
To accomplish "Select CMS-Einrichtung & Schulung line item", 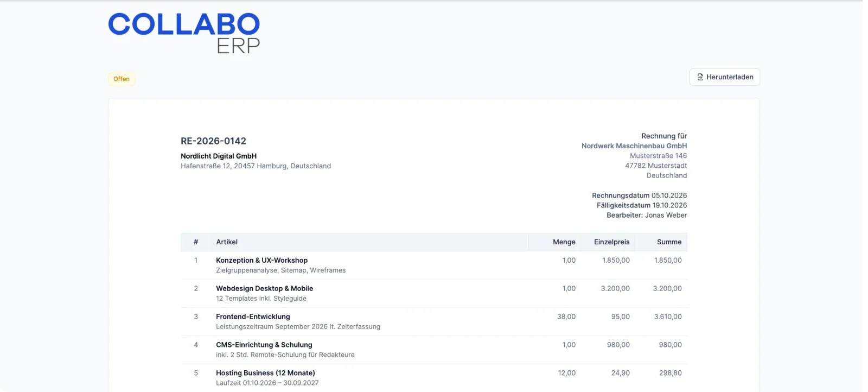I will [264, 345].
